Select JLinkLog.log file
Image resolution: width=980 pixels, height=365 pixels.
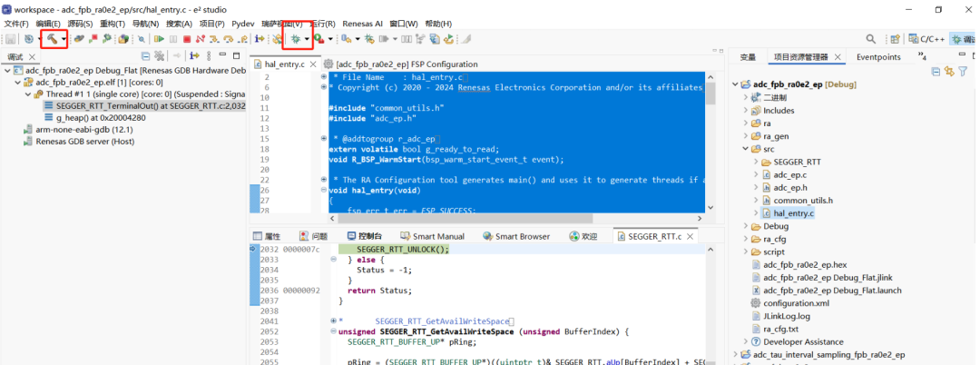tap(786, 316)
